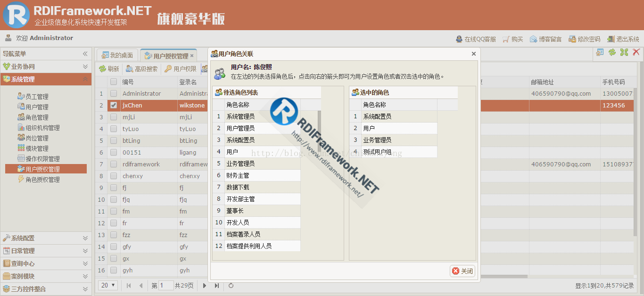
Task: Click the 修改密码 icon
Action: point(572,39)
